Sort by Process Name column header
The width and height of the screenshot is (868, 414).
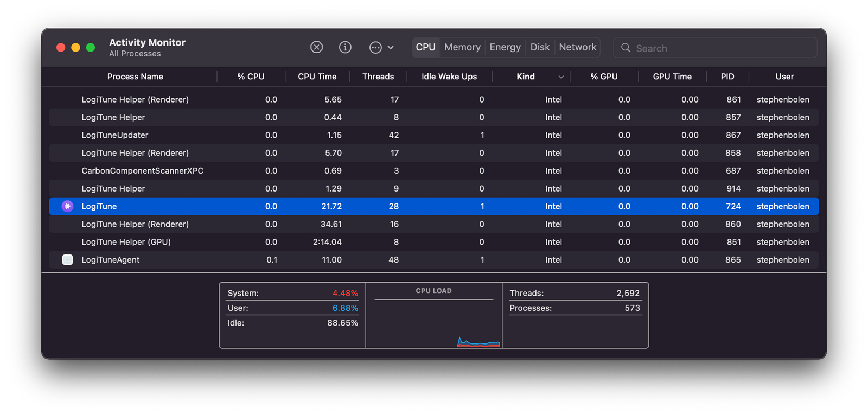coord(135,77)
